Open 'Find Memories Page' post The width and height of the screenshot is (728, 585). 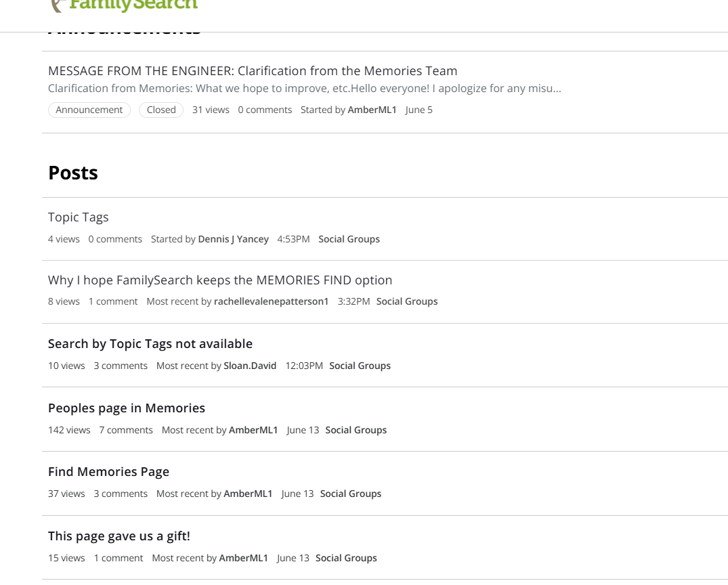(x=108, y=472)
